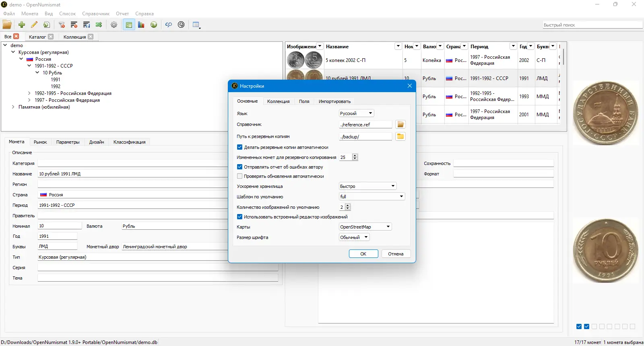Edit the coin using the pencil toolbar icon
The image size is (644, 346).
pyautogui.click(x=34, y=25)
